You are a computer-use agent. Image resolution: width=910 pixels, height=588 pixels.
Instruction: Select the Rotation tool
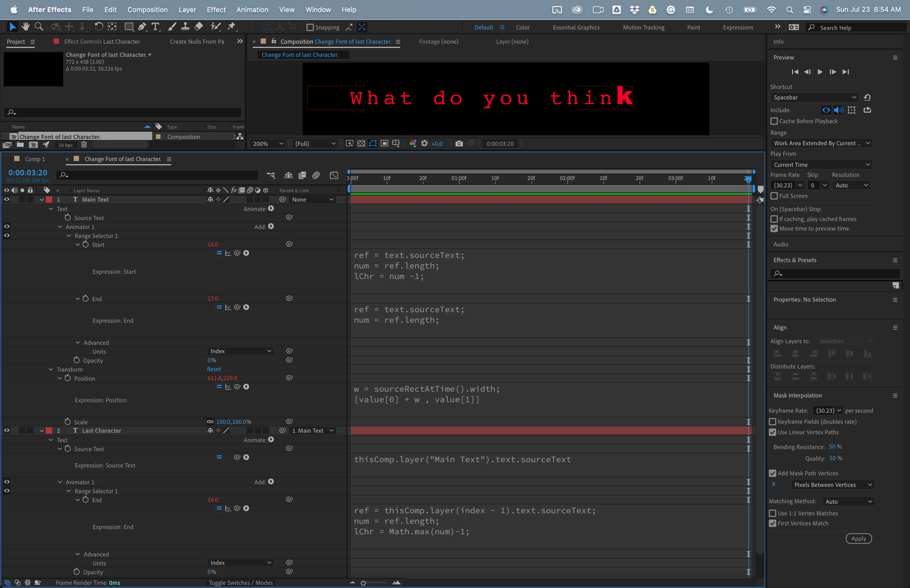[98, 27]
